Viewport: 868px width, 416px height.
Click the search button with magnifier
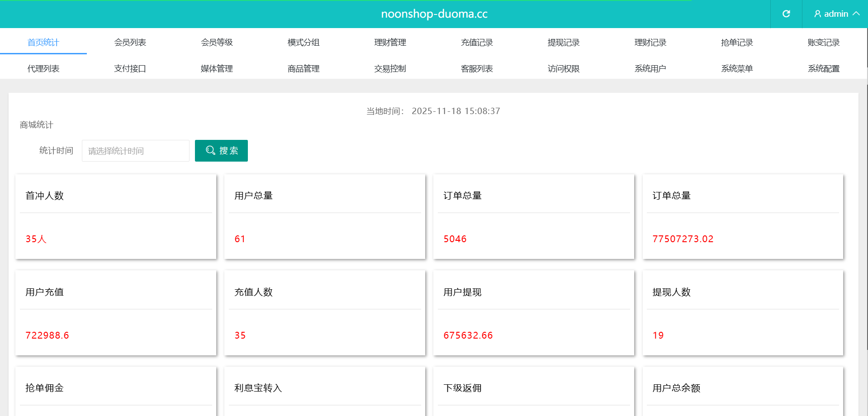click(221, 151)
